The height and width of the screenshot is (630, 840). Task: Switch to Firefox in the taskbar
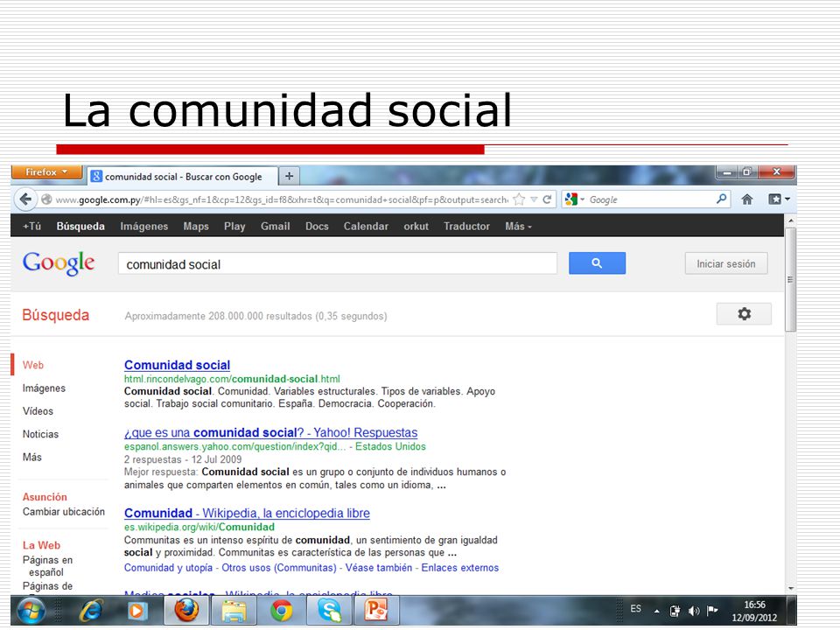(x=185, y=611)
